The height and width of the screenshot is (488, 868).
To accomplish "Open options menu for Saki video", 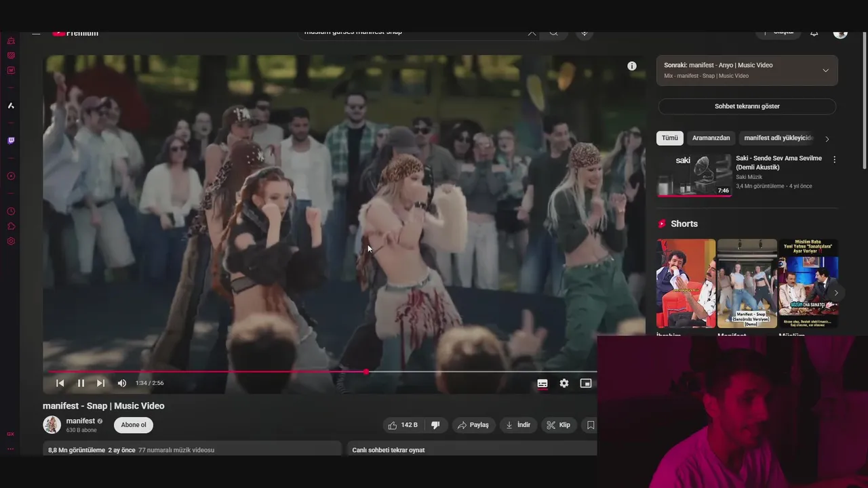I will (834, 159).
